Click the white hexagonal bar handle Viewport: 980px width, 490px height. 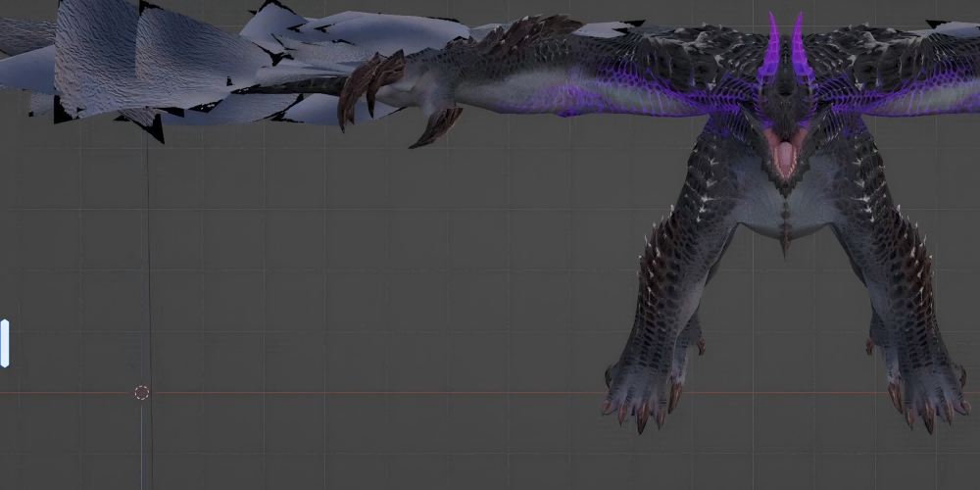tap(4, 343)
